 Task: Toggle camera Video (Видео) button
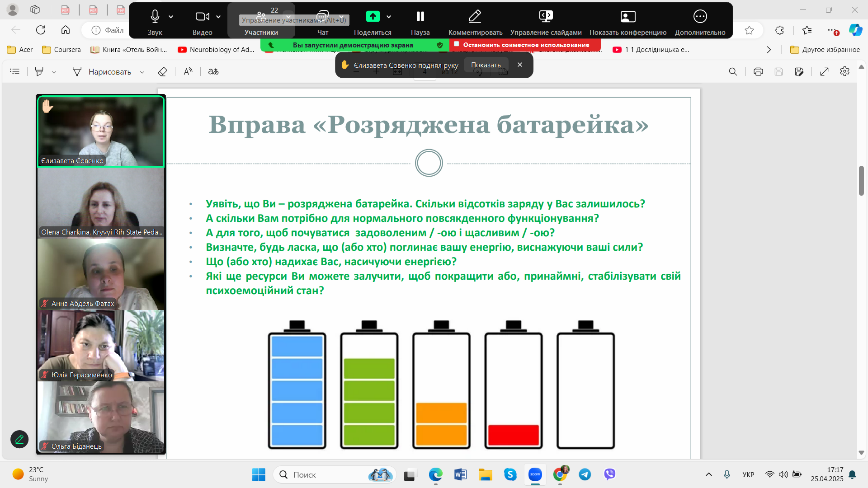[x=202, y=17]
